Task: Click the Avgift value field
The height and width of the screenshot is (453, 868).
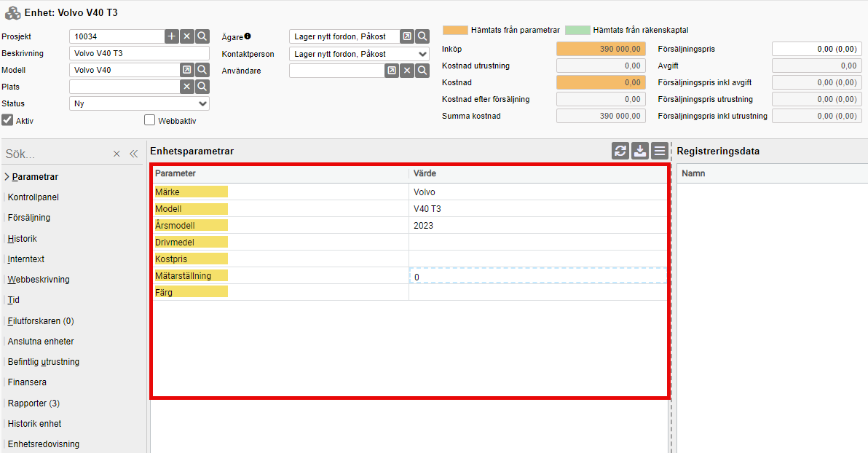Action: click(x=816, y=66)
